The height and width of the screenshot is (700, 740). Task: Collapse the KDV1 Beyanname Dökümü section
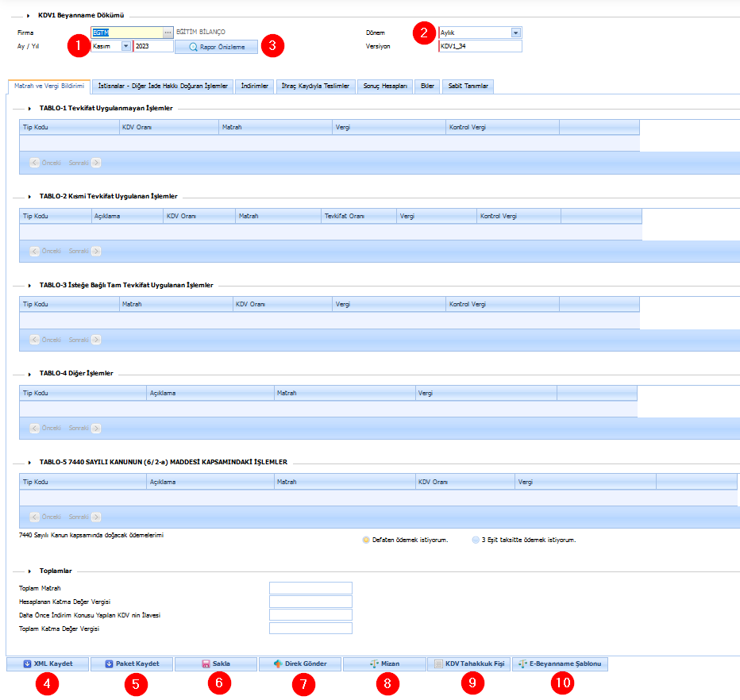click(x=29, y=16)
